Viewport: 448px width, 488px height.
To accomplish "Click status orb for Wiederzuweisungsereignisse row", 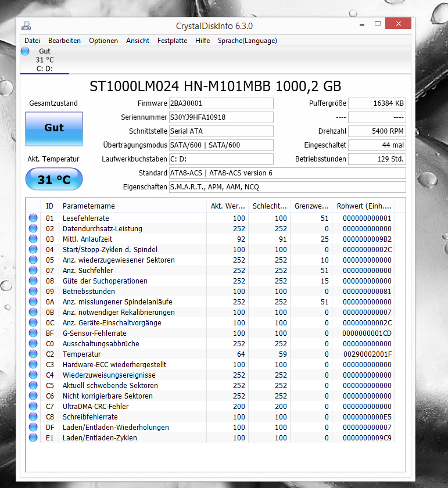I will tap(33, 375).
